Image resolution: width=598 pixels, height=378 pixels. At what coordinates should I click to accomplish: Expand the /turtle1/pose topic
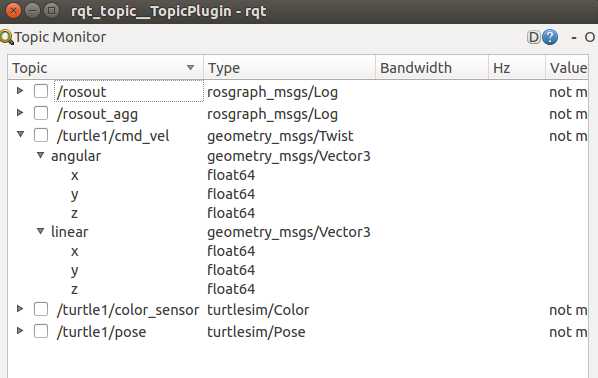pyautogui.click(x=20, y=330)
